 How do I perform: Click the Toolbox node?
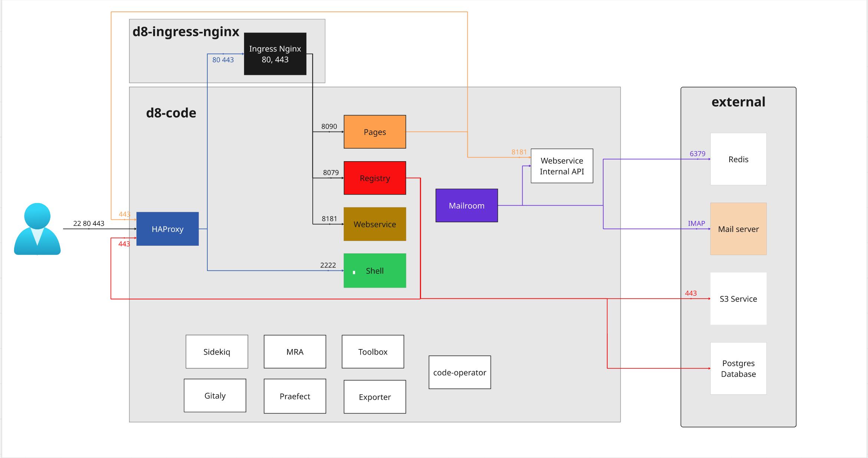tap(372, 351)
